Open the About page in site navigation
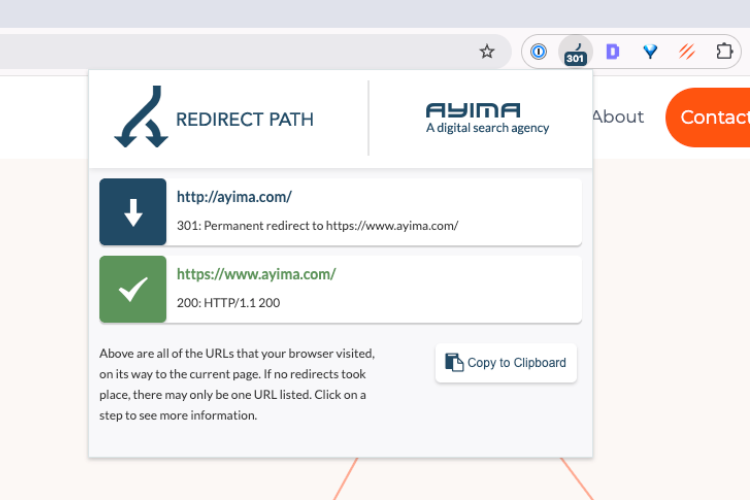Screen dimensions: 750x500 pyautogui.click(x=617, y=117)
